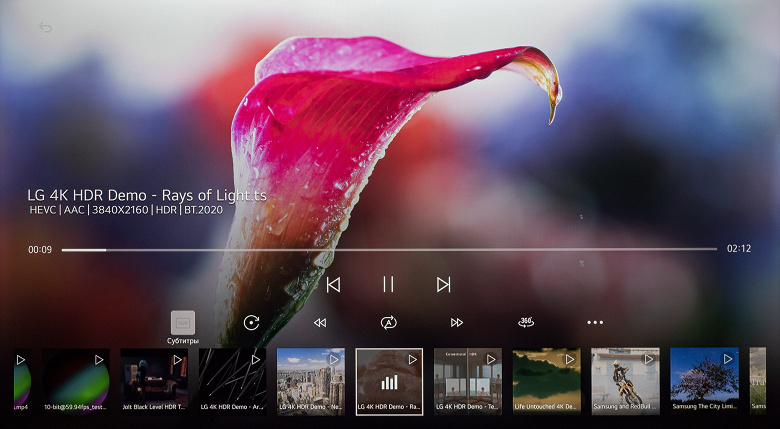Viewport: 780px width, 429px height.
Task: Play the LG 4K HDR Demo - Ar... thumbnail
Action: tap(232, 382)
